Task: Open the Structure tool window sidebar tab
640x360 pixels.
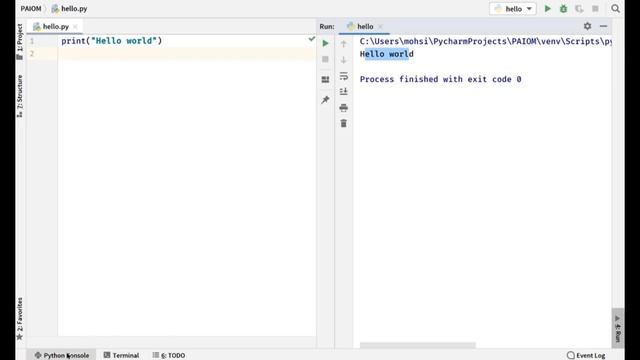Action: [20, 96]
